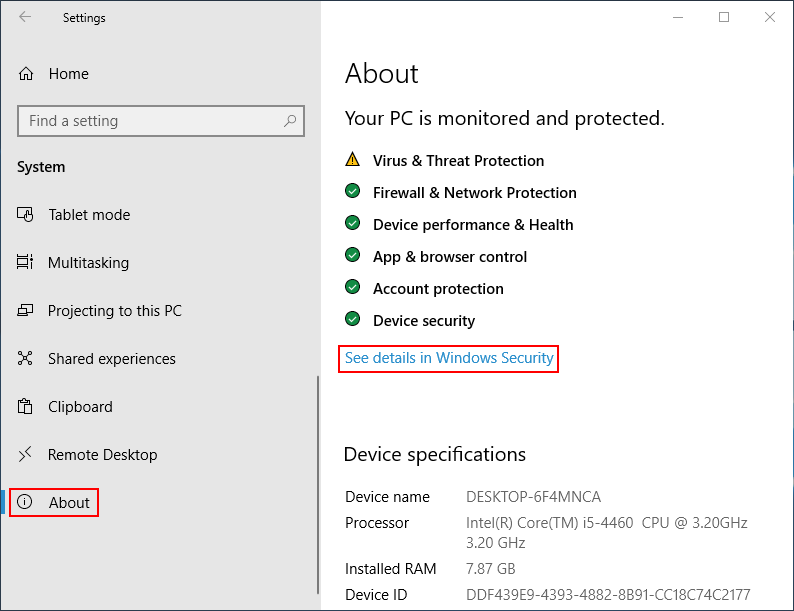Click the Clipboard icon
Screen dimensions: 794x611
26,407
